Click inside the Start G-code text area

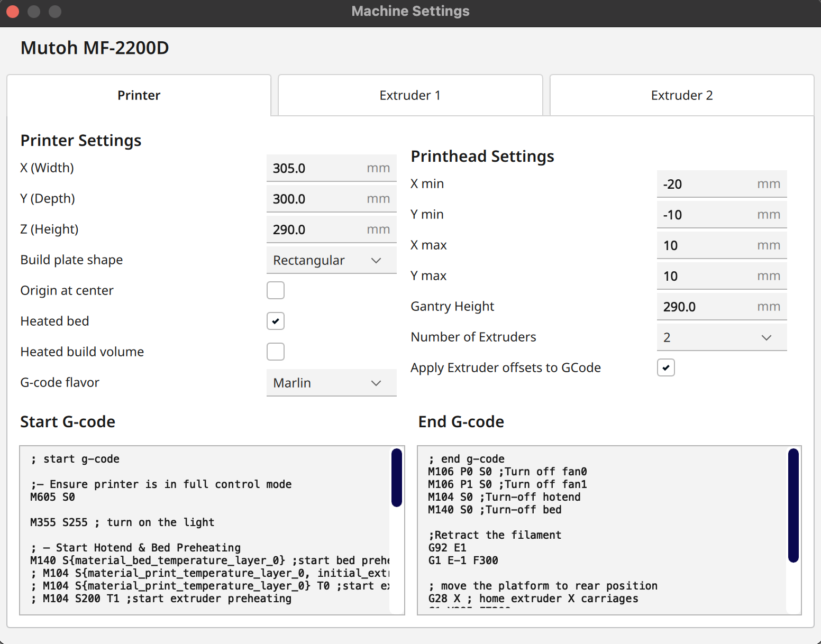point(206,529)
